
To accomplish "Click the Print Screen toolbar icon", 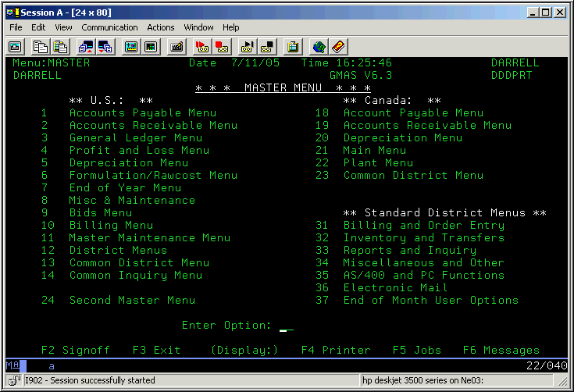I will [15, 46].
